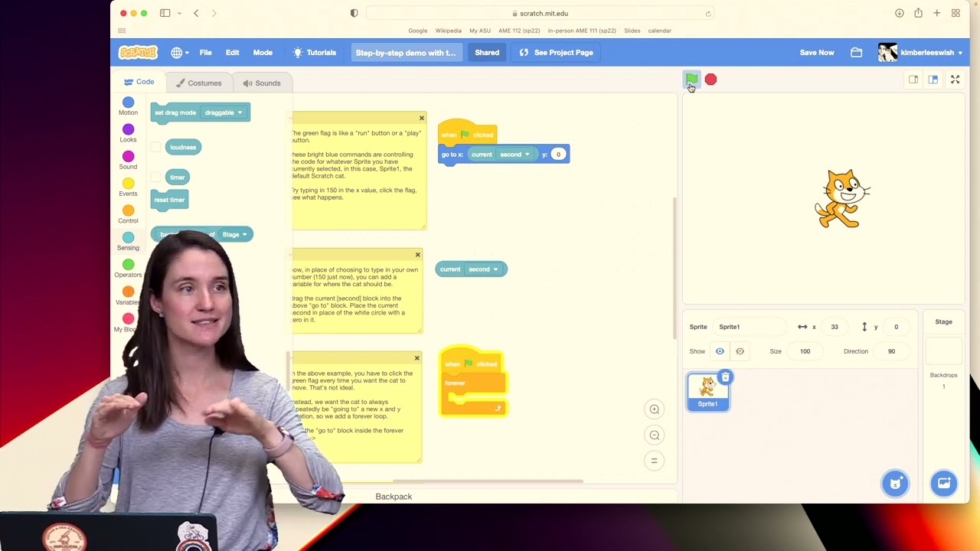
Task: Switch to the Sounds tab
Action: 261,83
